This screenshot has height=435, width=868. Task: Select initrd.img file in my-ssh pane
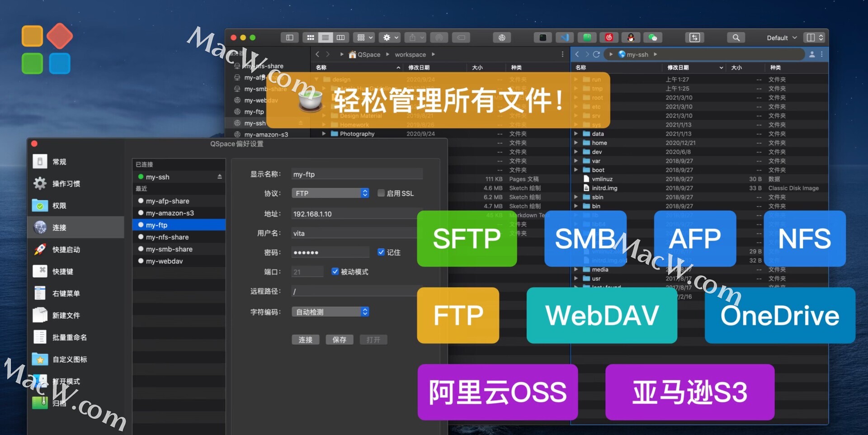tap(604, 188)
